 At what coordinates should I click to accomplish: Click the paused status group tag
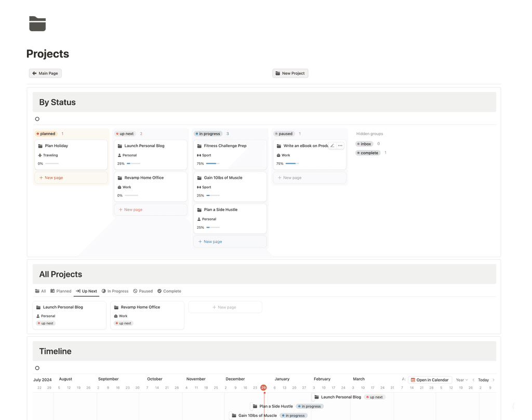[x=284, y=134]
